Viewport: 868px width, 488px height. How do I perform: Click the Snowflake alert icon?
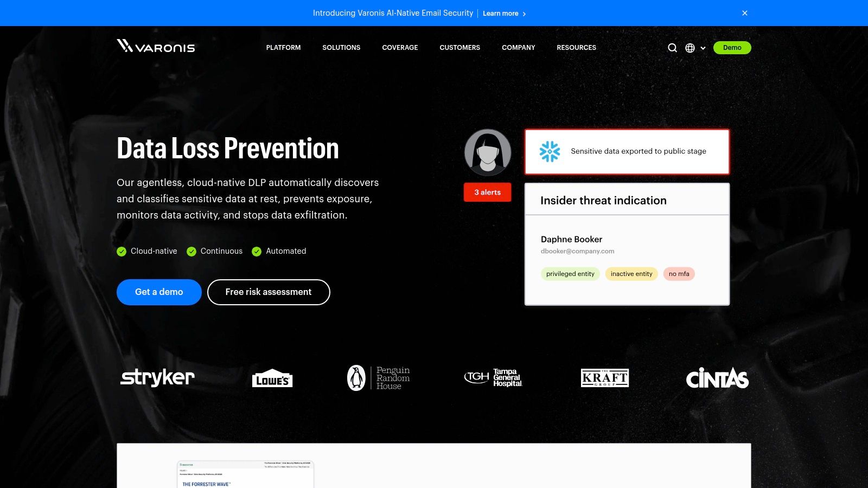550,152
